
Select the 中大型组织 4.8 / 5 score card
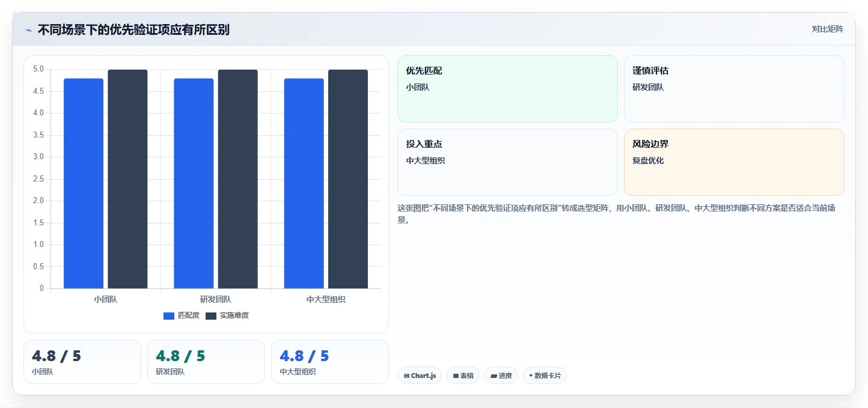[330, 362]
